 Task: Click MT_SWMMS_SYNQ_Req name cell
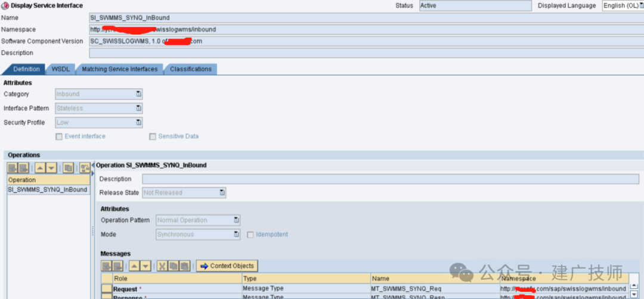click(435, 289)
